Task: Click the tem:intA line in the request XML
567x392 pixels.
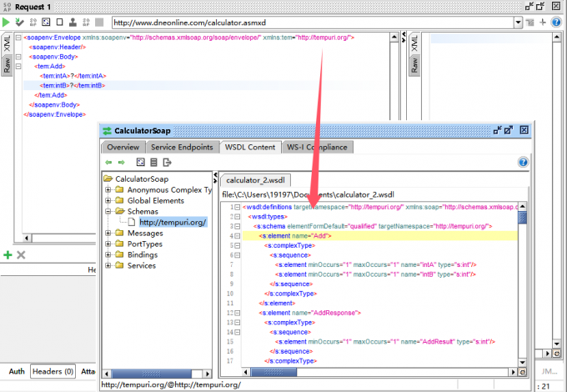Action: point(73,76)
